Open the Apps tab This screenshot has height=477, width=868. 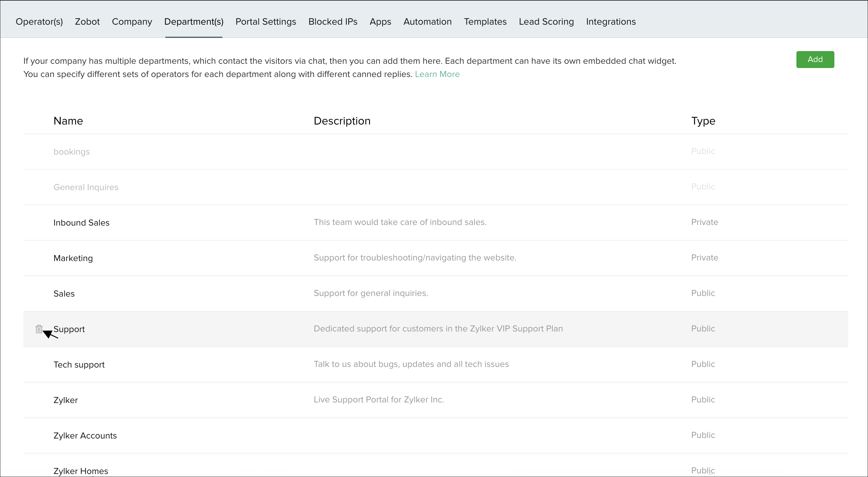tap(380, 22)
